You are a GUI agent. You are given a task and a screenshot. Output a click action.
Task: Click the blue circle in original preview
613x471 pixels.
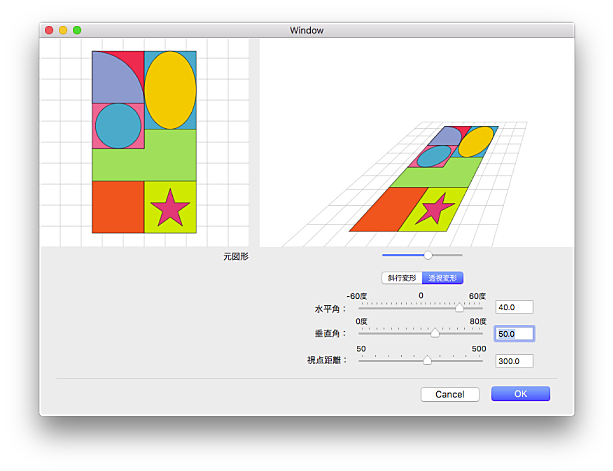click(x=118, y=125)
